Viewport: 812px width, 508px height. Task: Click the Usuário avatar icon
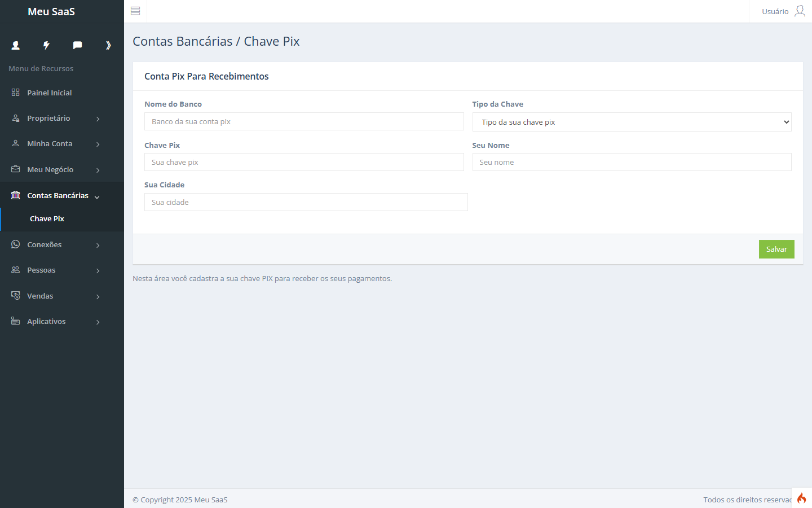[x=800, y=11]
